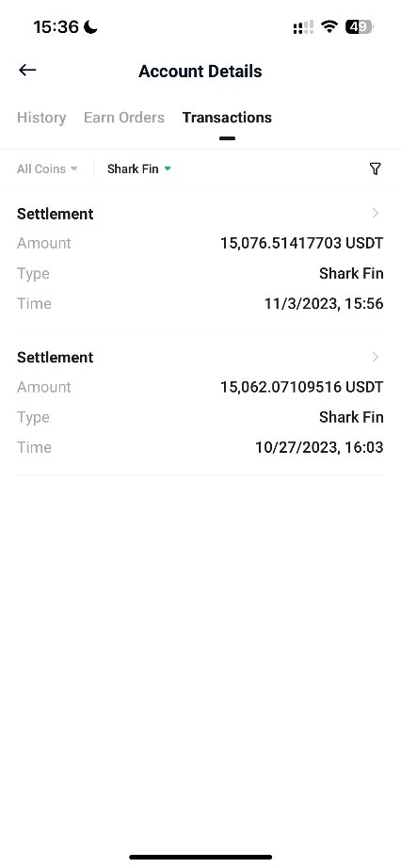Expand the Shark Fin type dropdown
Image resolution: width=401 pixels, height=868 pixels.
tap(139, 169)
